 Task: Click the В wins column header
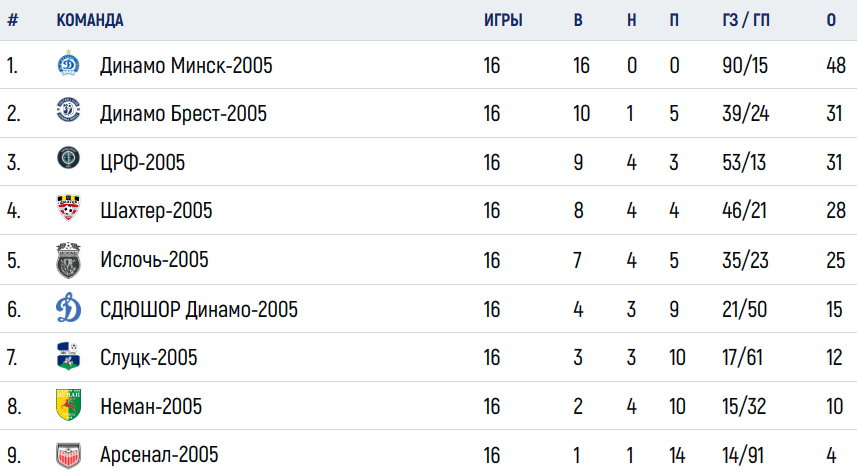tap(578, 20)
